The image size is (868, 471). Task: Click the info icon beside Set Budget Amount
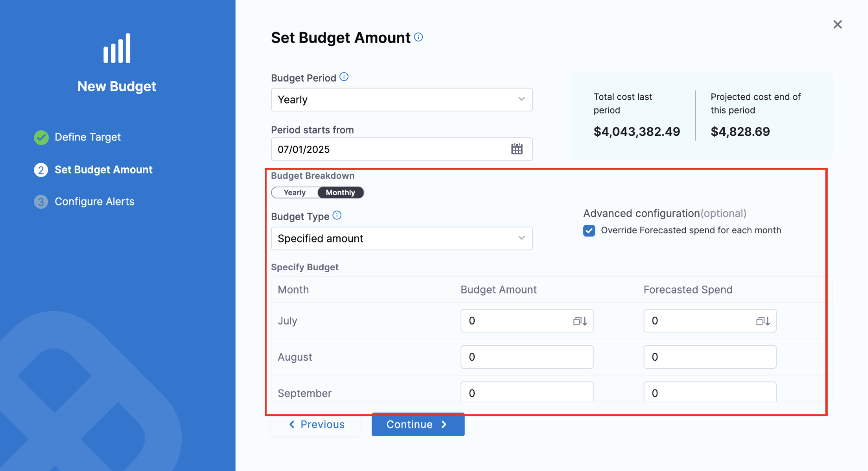click(x=418, y=37)
